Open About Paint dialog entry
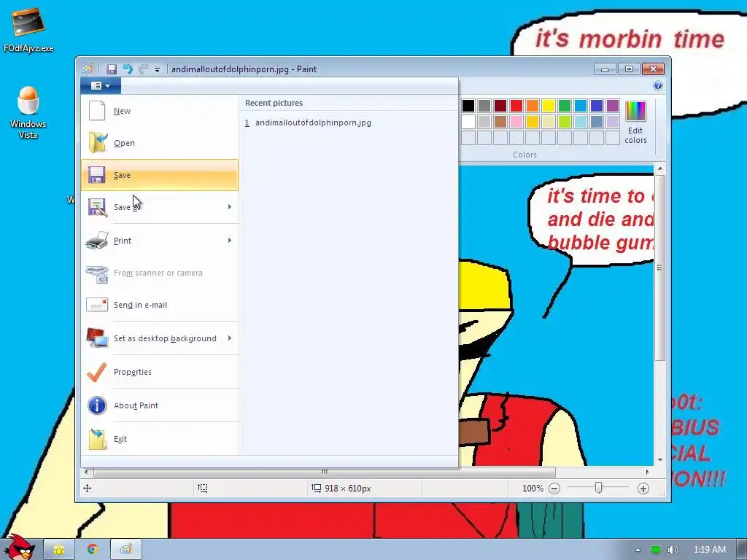This screenshot has width=747, height=560. 160,405
